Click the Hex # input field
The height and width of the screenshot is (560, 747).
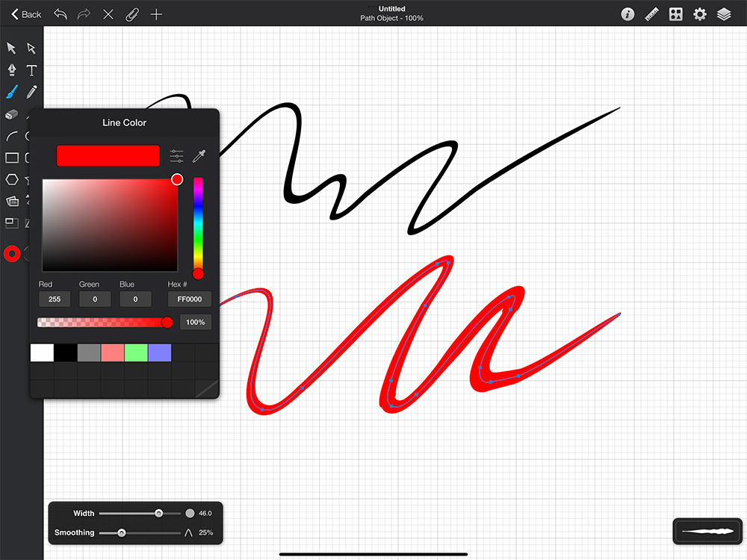(189, 299)
